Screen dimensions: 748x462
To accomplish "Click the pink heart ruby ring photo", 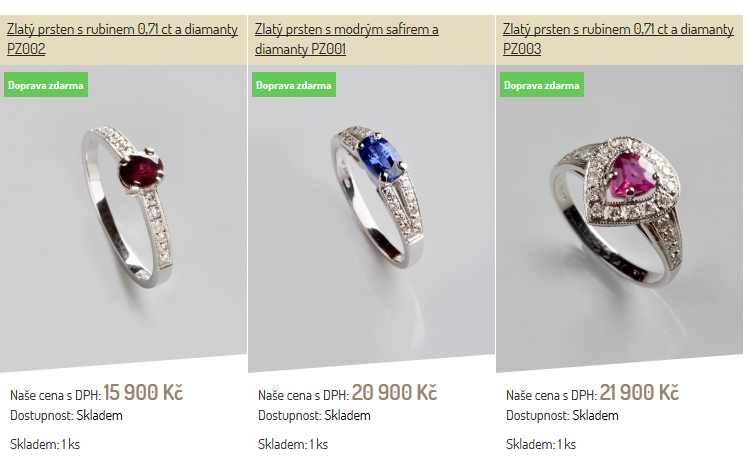I will point(619,219).
